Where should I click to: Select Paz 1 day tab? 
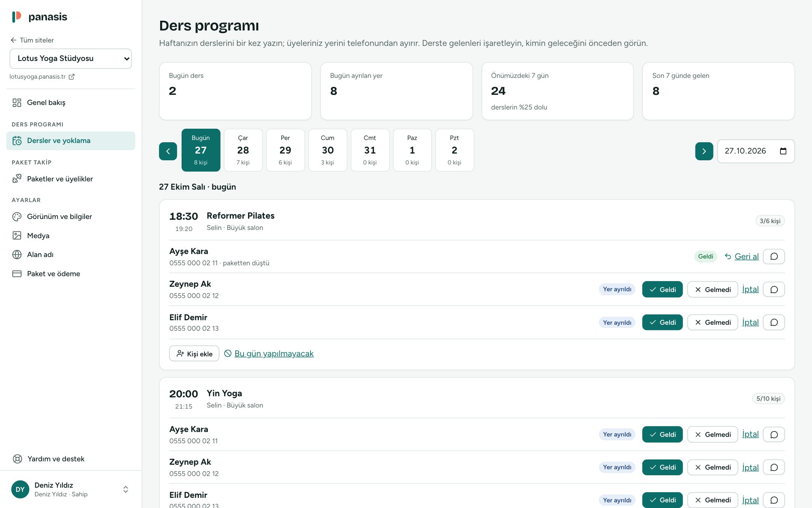tap(412, 150)
